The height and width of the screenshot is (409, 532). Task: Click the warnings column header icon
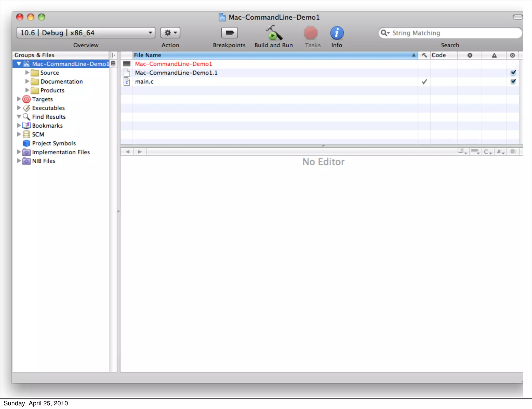pos(494,55)
